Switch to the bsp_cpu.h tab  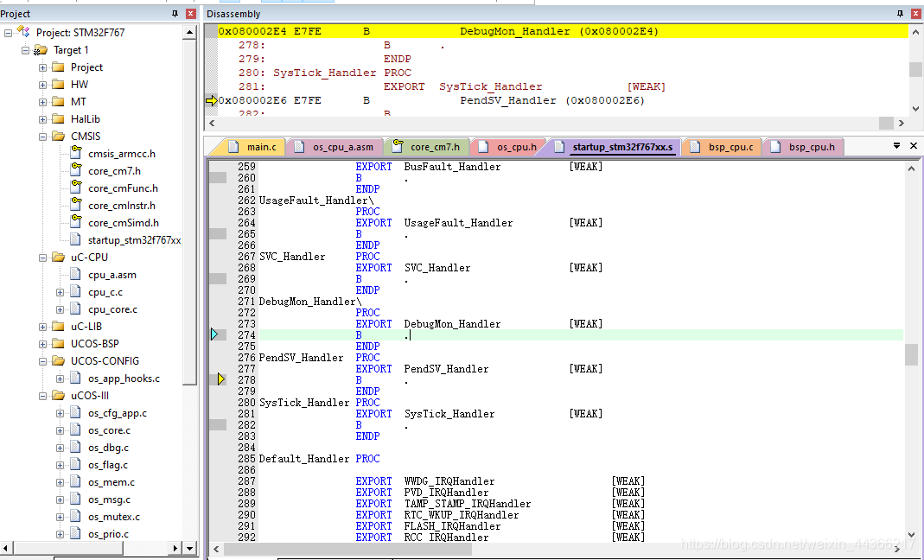[804, 147]
